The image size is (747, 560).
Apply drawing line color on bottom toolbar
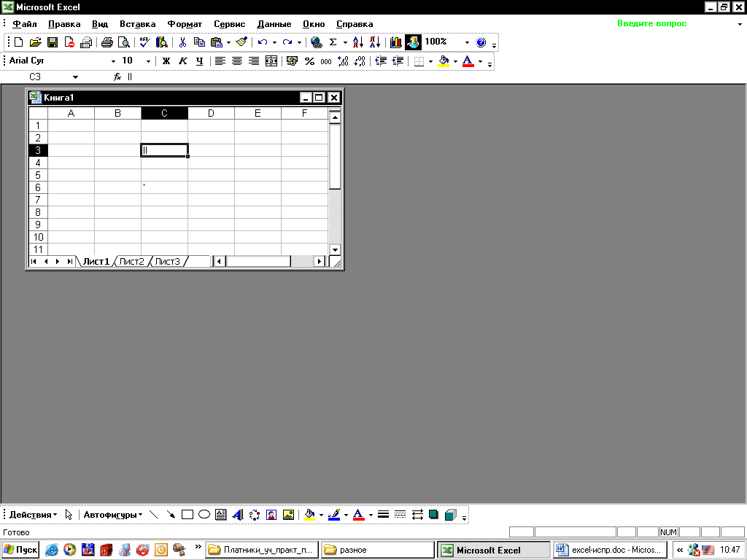[334, 515]
